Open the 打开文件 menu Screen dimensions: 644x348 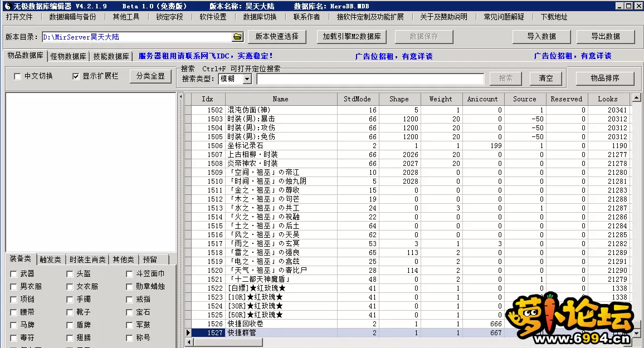(19, 17)
